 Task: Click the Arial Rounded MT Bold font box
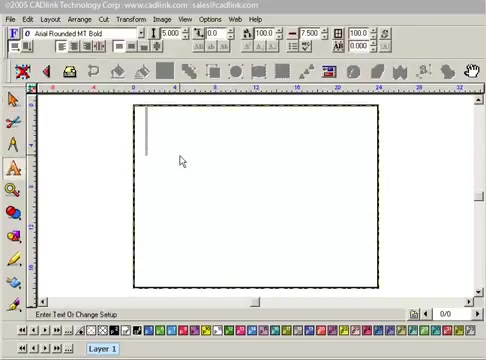[80, 33]
